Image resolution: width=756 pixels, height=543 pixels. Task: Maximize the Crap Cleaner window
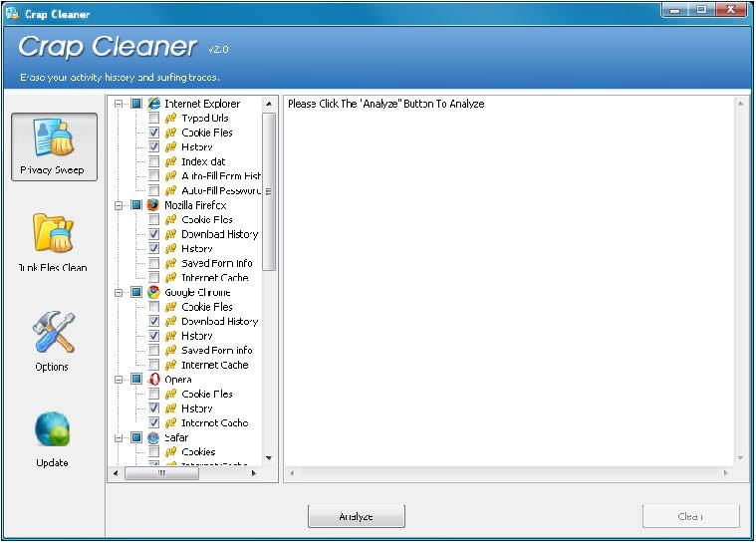click(701, 11)
